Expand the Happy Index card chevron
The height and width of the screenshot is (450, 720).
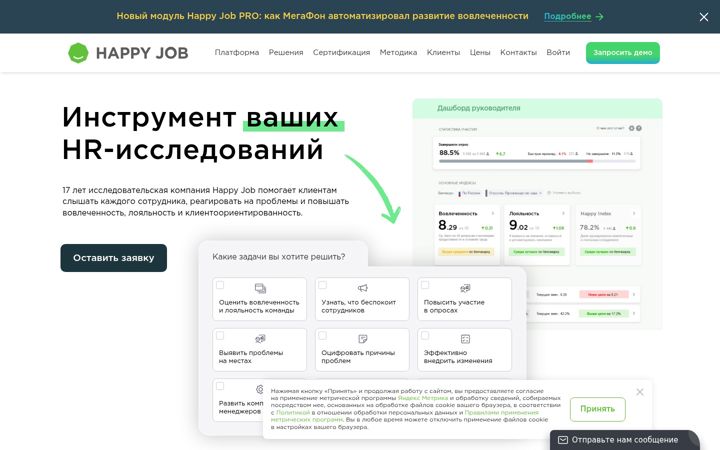(634, 214)
